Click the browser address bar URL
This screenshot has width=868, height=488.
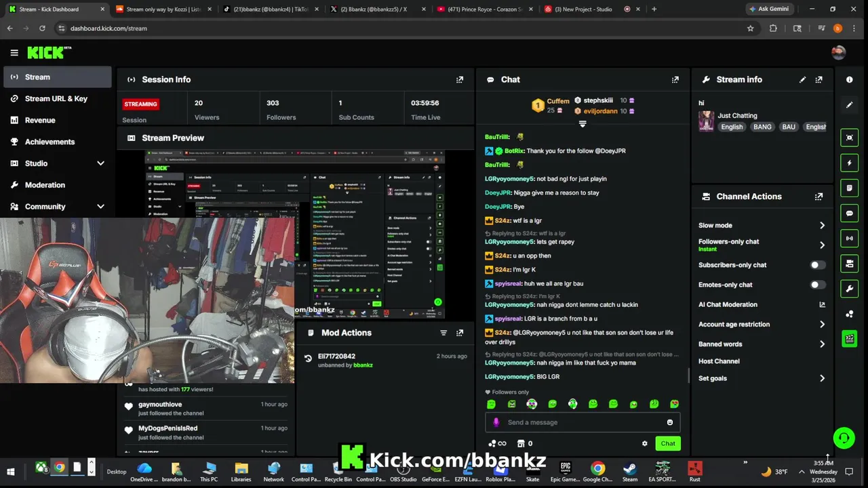pyautogui.click(x=108, y=28)
